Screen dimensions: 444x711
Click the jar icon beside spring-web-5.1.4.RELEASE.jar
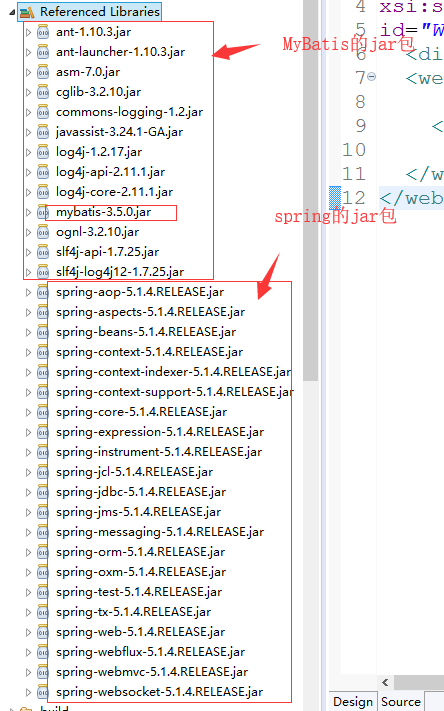pos(43,632)
